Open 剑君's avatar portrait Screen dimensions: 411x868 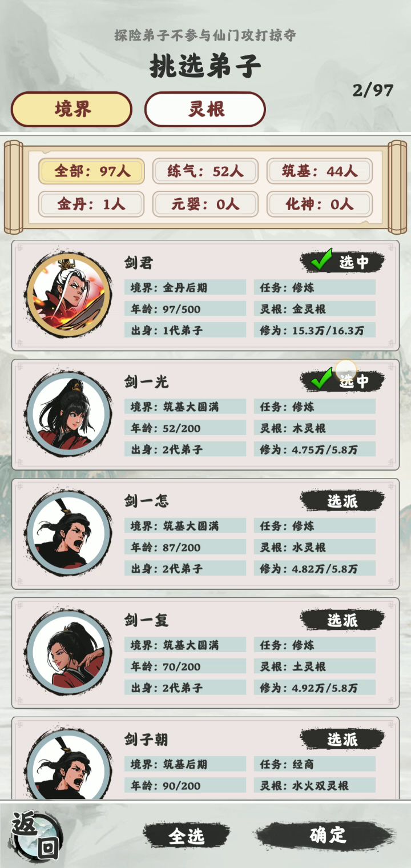click(x=68, y=295)
